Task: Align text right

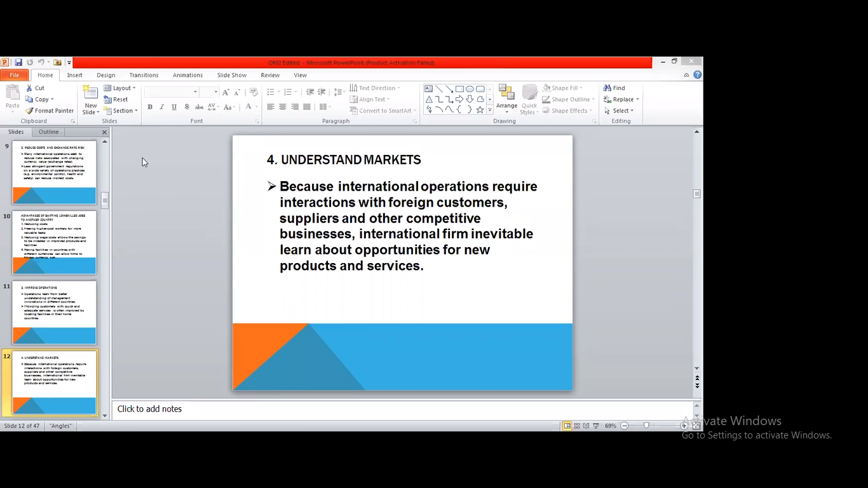Action: (295, 107)
